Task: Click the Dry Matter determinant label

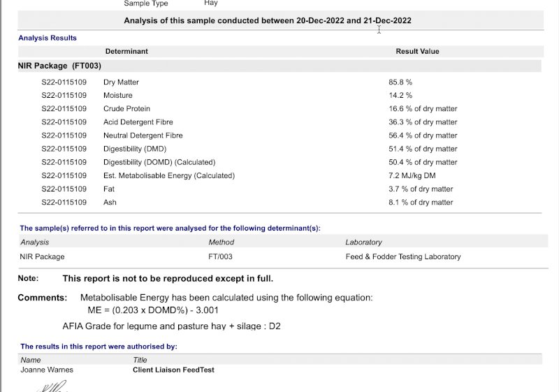Action: click(121, 82)
